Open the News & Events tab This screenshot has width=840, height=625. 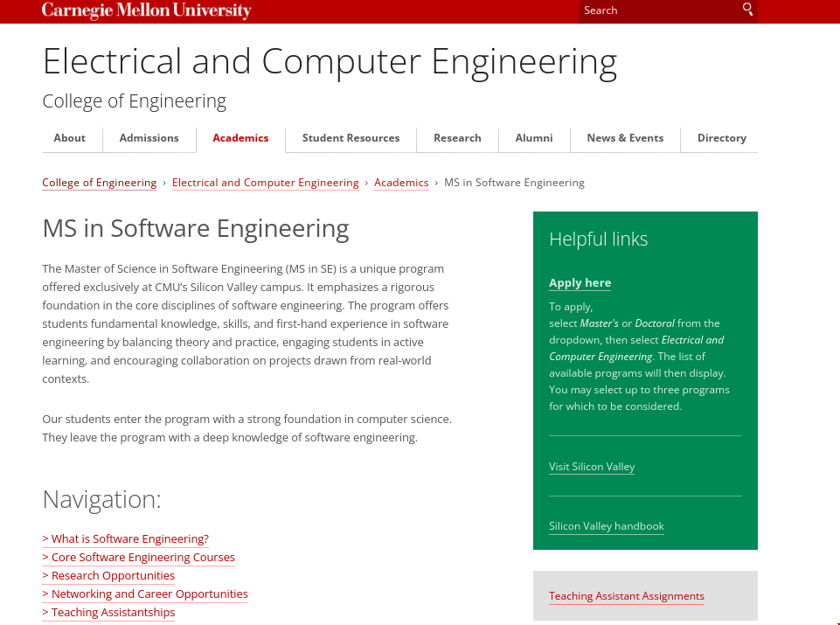tap(625, 138)
